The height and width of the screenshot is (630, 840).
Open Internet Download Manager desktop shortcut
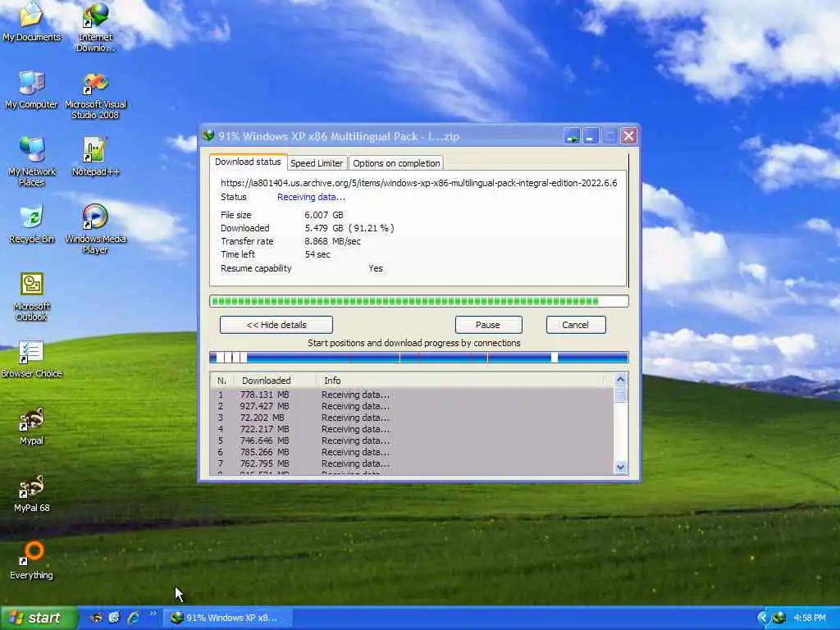click(x=95, y=27)
